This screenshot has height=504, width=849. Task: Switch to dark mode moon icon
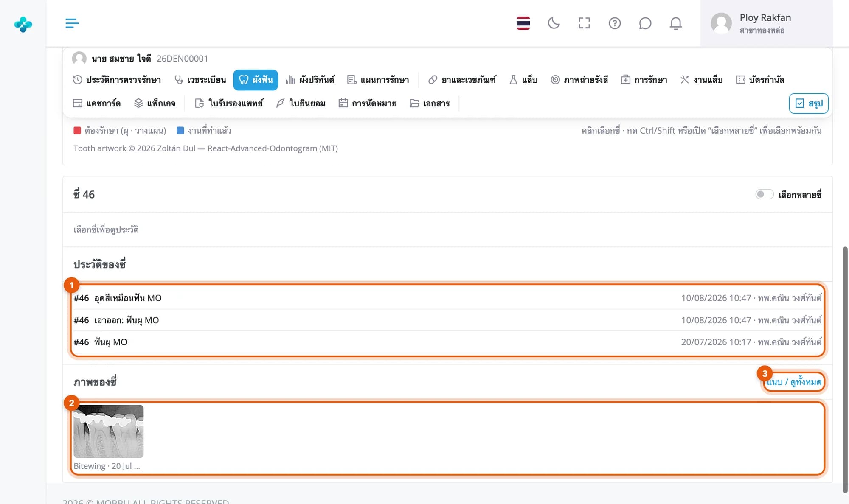[554, 23]
